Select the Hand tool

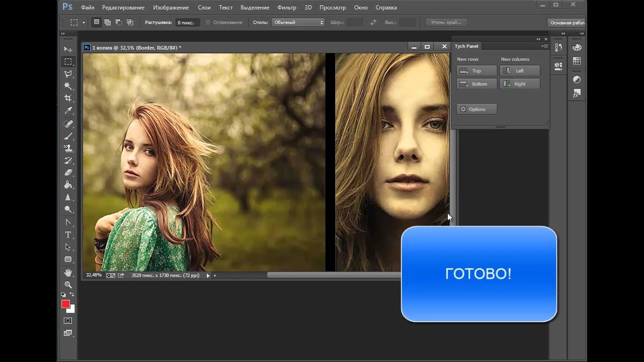pyautogui.click(x=68, y=273)
